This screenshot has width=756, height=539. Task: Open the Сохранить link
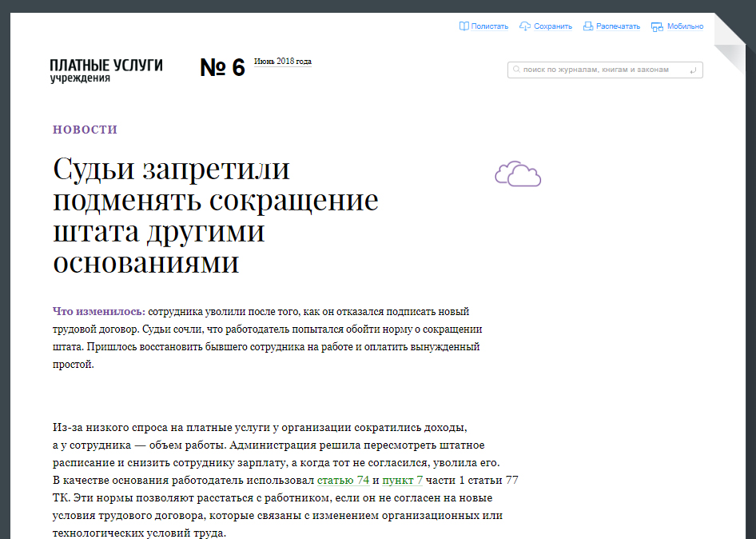[553, 26]
